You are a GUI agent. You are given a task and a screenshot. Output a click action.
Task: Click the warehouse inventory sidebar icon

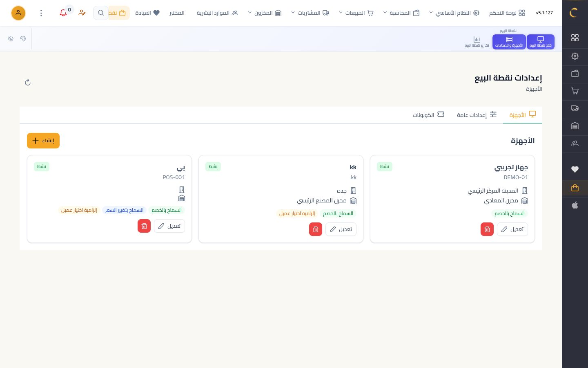575,126
